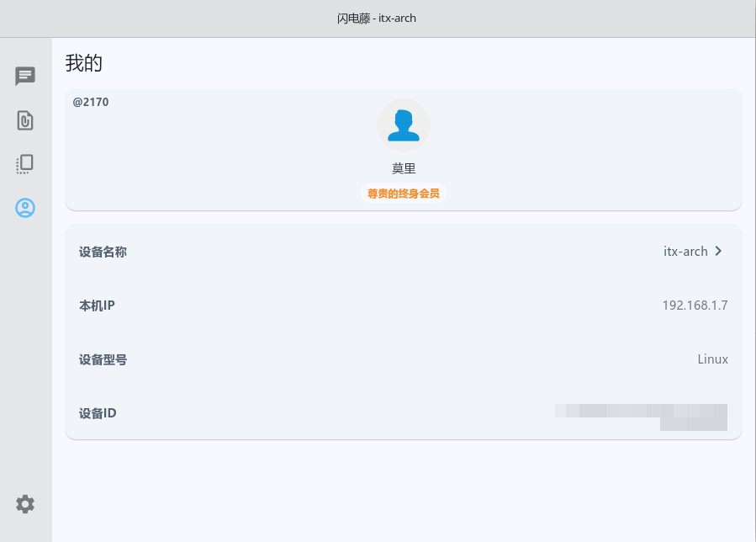
Task: Click the Linux device model value
Action: tap(712, 359)
